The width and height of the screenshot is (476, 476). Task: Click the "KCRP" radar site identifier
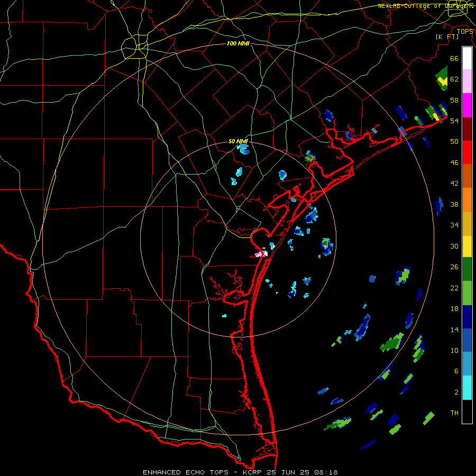[253, 472]
